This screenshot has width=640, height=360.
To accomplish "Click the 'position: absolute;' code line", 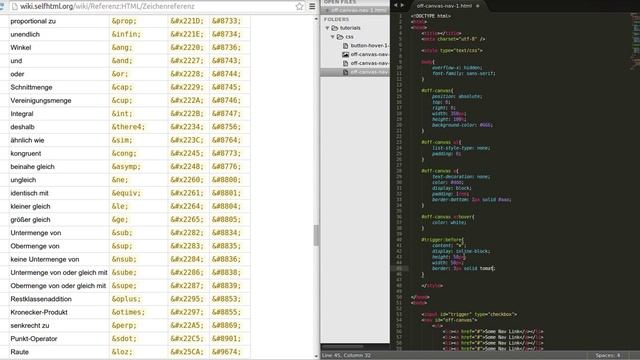I will point(457,96).
